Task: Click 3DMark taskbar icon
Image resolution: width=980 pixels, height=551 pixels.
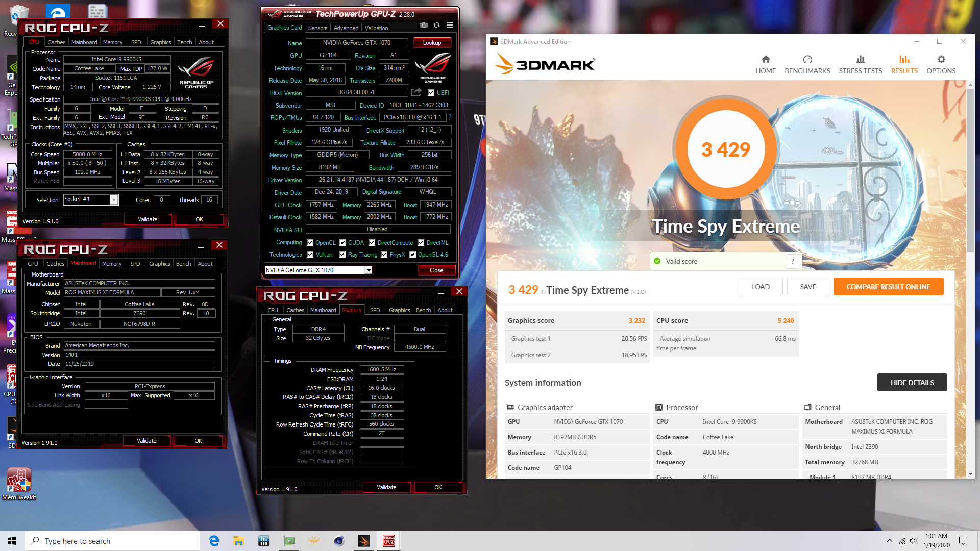Action: click(x=364, y=541)
